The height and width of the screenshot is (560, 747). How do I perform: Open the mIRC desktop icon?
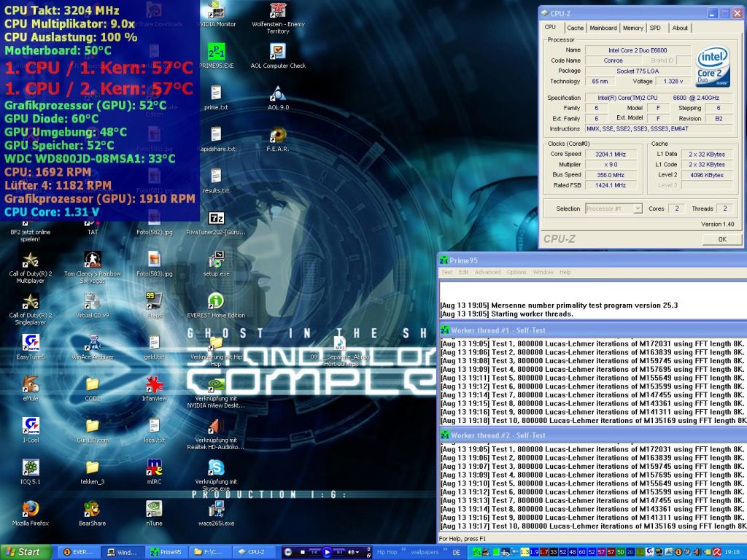[x=155, y=472]
